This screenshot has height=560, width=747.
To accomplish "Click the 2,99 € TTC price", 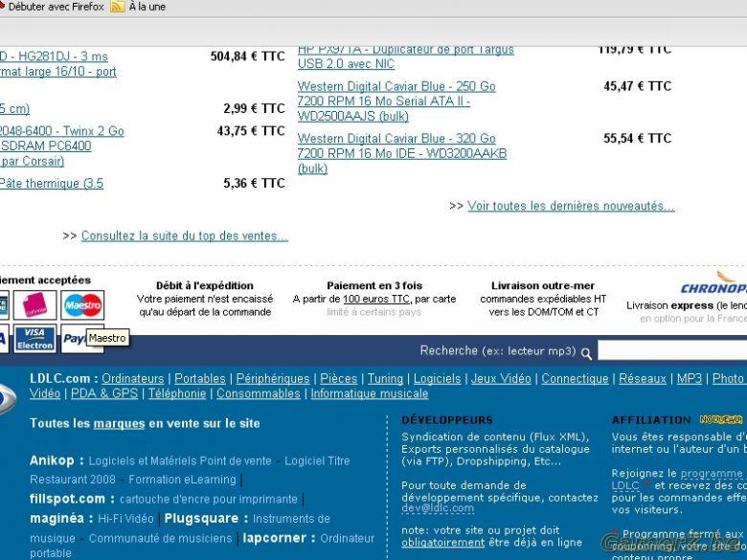I will coord(255,108).
